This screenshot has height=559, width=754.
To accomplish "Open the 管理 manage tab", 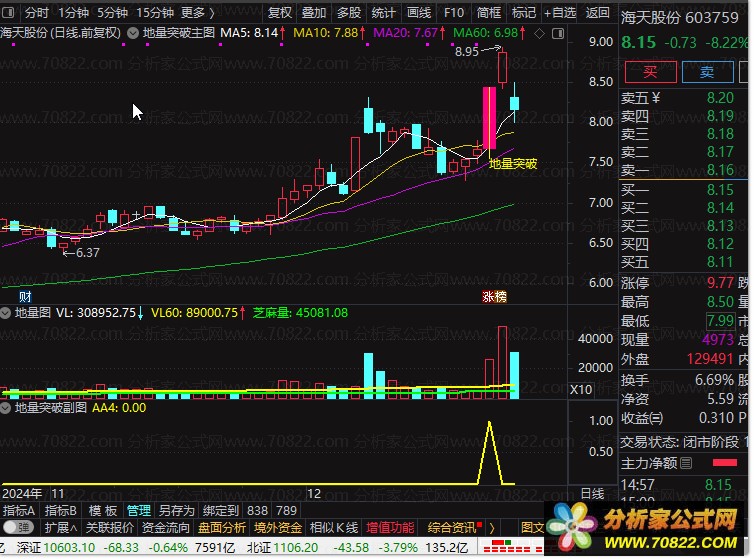I will (139, 510).
